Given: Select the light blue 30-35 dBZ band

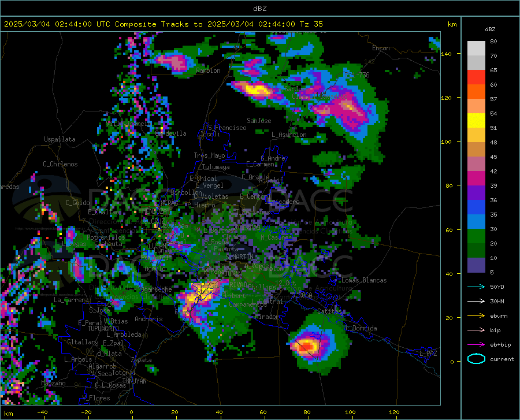Looking at the screenshot, I should tap(476, 222).
